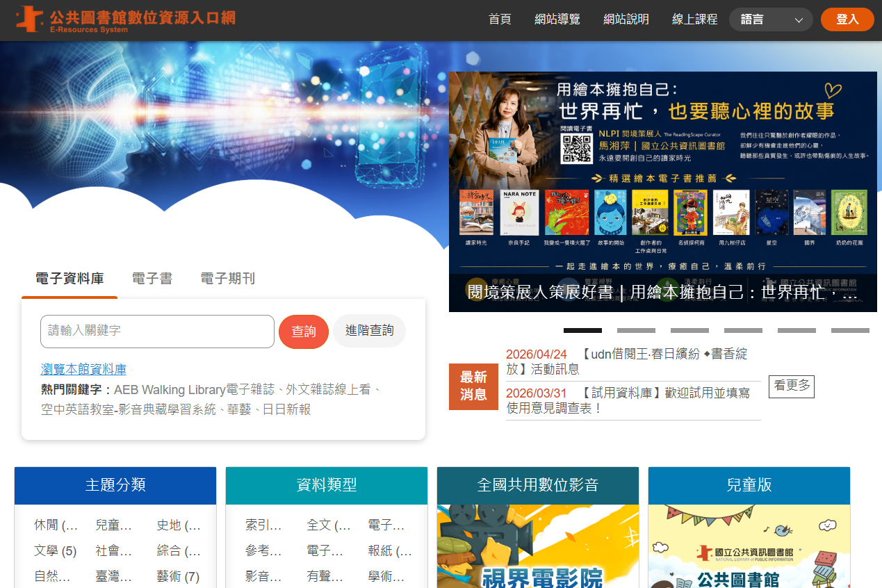Image resolution: width=882 pixels, height=588 pixels.
Task: Open the 首頁 menu item
Action: pyautogui.click(x=500, y=19)
